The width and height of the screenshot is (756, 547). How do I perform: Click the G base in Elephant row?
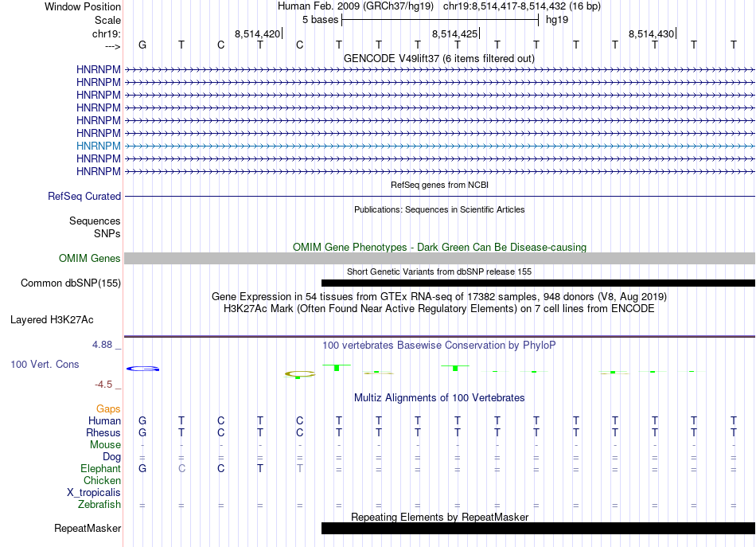(142, 468)
